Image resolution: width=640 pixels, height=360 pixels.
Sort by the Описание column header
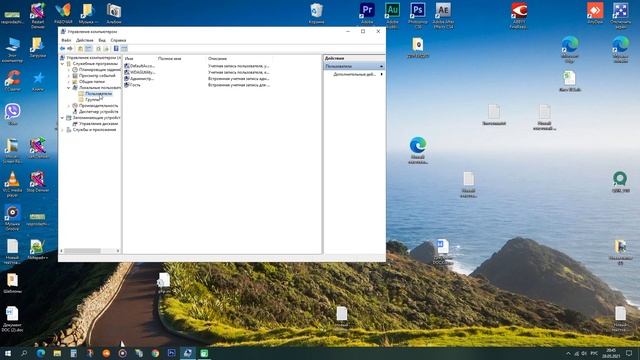click(239, 59)
